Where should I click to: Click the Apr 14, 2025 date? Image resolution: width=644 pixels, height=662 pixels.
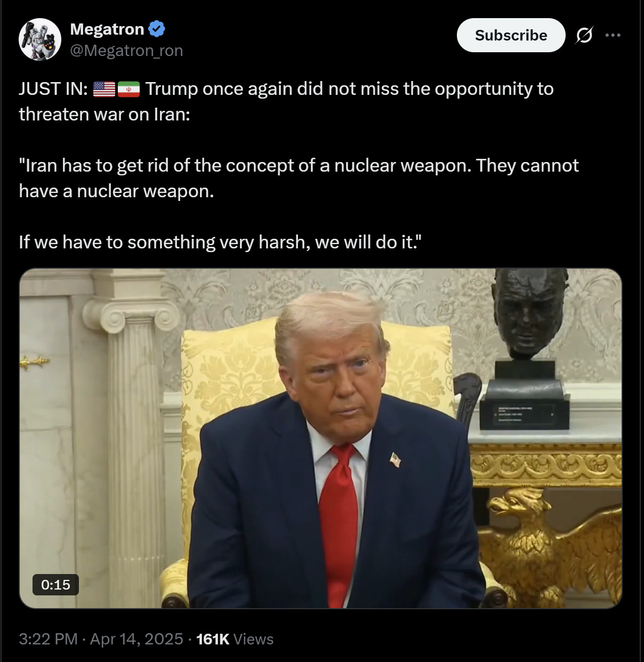pyautogui.click(x=136, y=639)
